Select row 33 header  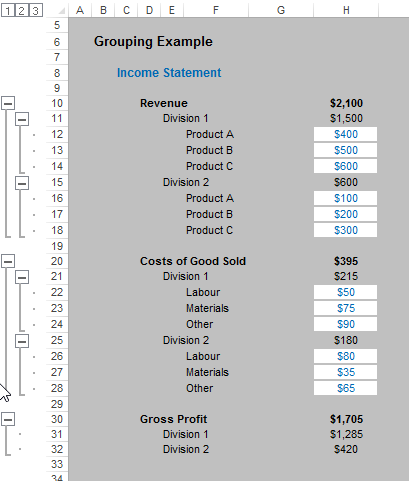(57, 464)
